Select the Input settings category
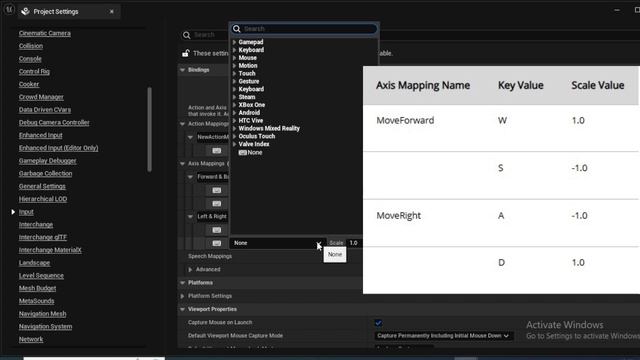640x360 pixels. pos(26,212)
